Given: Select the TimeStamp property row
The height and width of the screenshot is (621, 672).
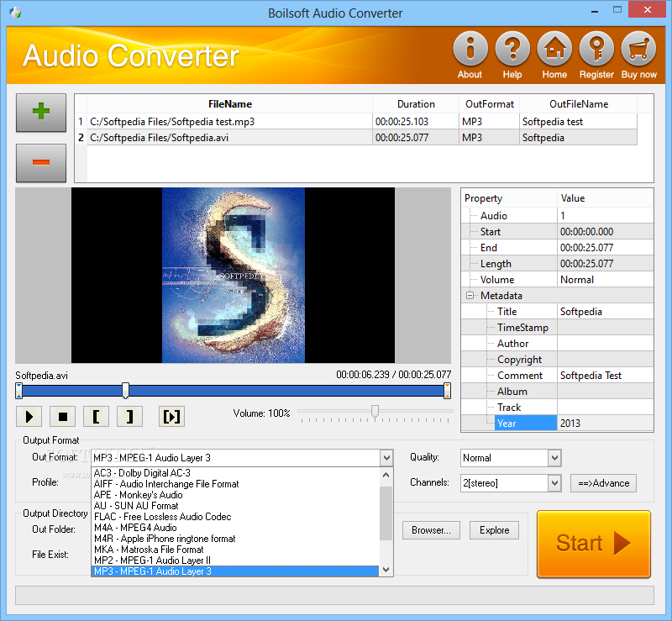Looking at the screenshot, I should point(557,328).
